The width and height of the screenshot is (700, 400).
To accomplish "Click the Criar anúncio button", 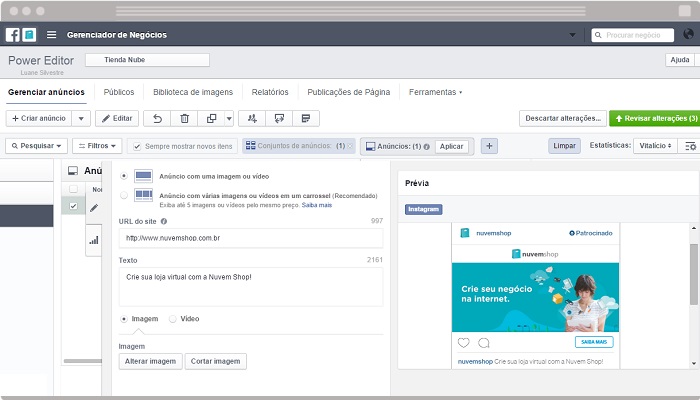I will [x=39, y=118].
